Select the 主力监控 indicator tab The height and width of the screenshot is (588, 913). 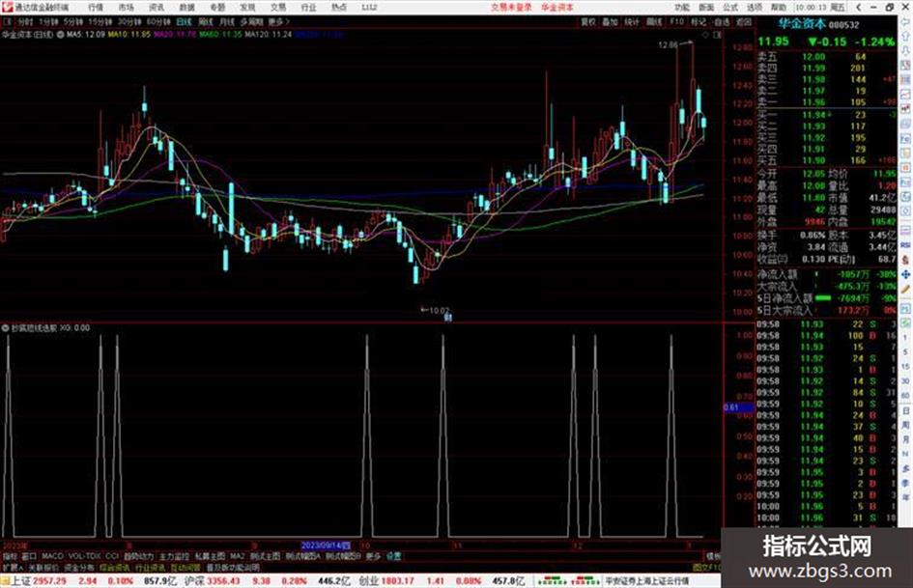[174, 556]
